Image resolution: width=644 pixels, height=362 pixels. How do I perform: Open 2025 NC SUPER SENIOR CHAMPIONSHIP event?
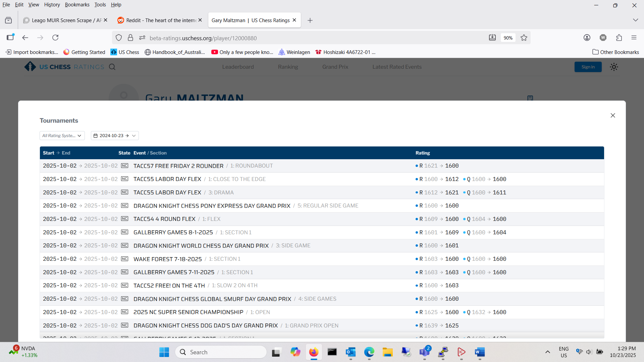(x=188, y=312)
